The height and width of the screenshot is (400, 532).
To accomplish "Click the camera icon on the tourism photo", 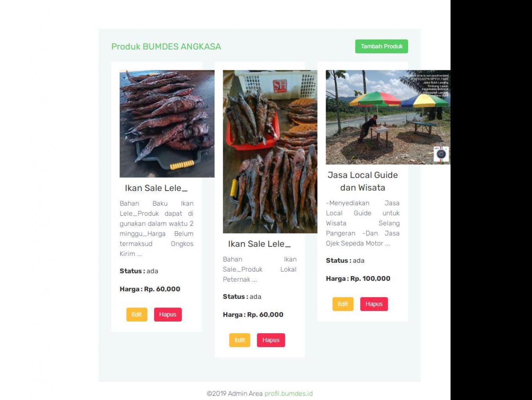I will tap(441, 154).
